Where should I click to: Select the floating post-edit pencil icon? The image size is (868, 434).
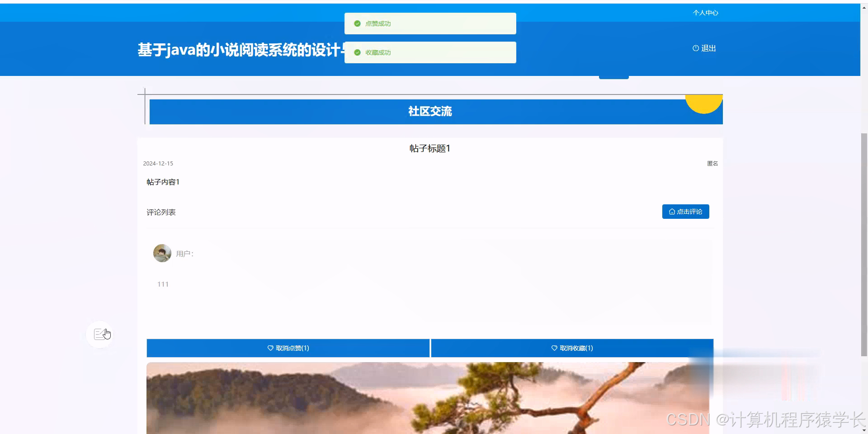point(99,334)
